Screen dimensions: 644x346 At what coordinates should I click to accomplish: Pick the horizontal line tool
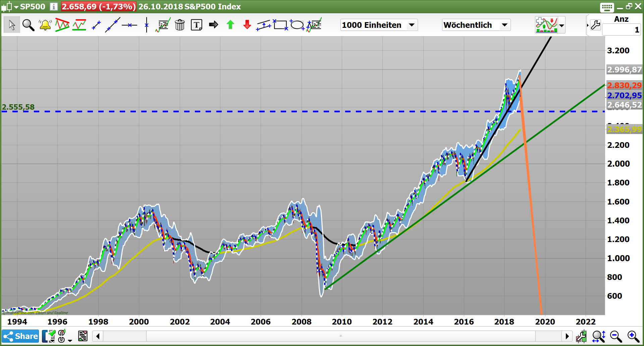(129, 25)
